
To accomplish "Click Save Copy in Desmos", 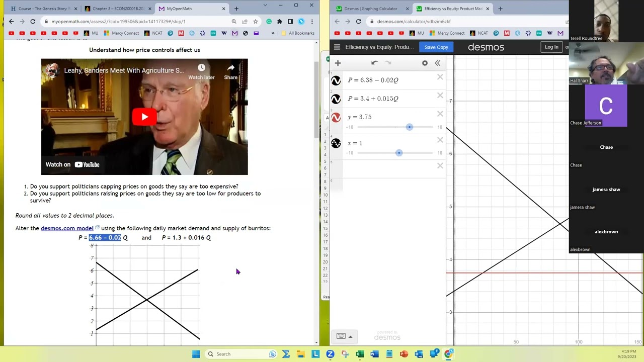I will point(436,47).
